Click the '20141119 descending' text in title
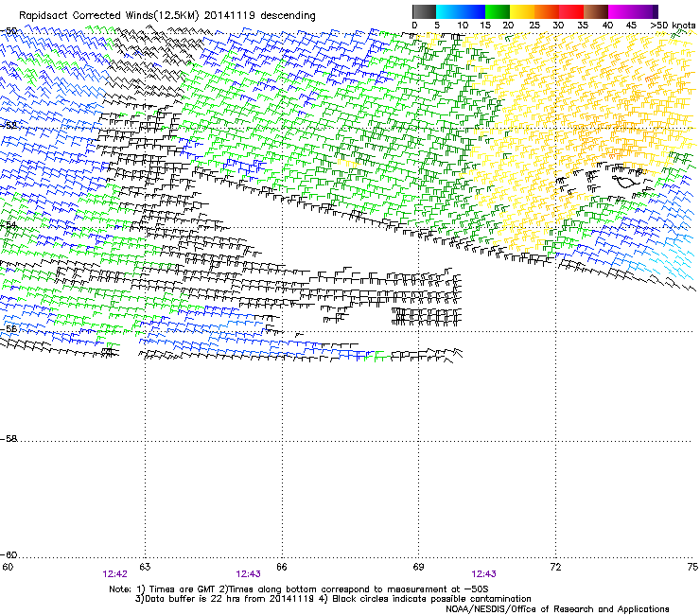 pos(260,16)
